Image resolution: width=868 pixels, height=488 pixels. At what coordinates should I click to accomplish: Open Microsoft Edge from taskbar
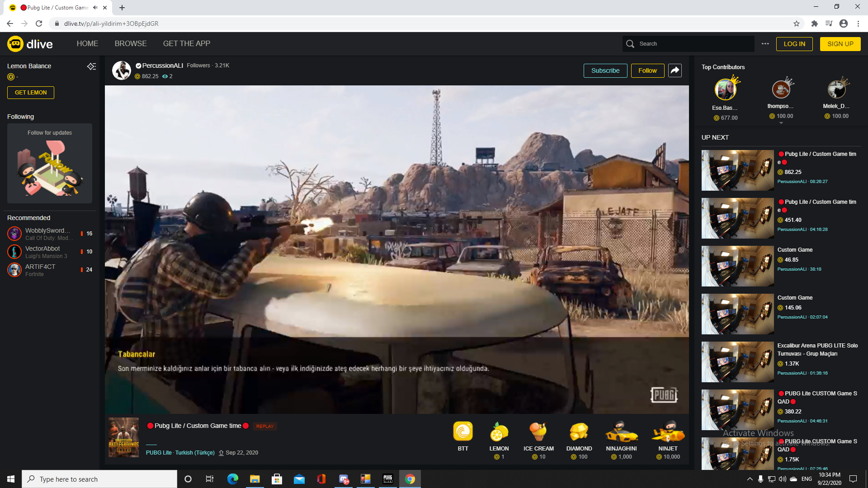tap(232, 479)
